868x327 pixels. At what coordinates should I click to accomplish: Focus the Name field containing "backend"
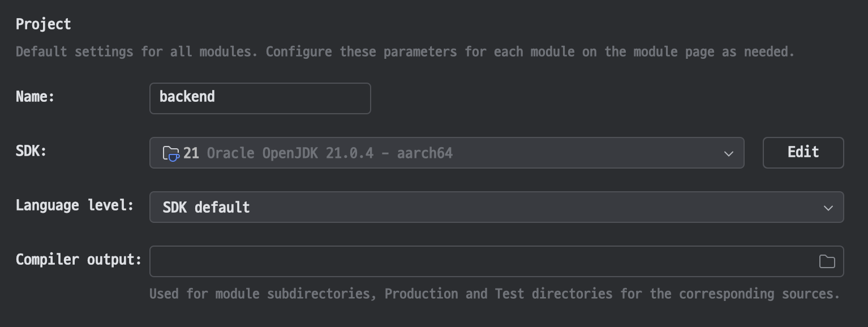click(x=260, y=98)
